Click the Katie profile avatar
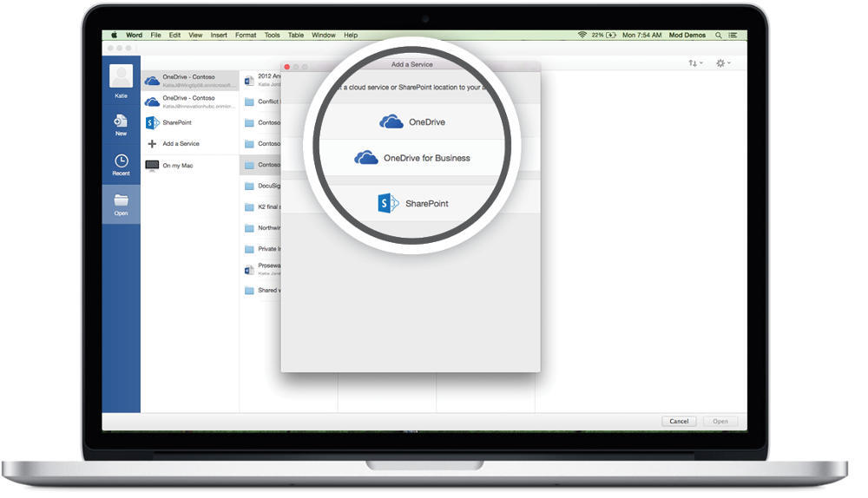868x498 pixels. point(121,76)
